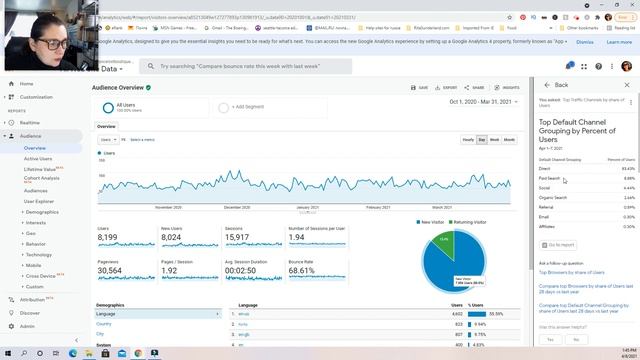Open the Active Users report
Viewport: 640px width, 360px height.
(38, 159)
